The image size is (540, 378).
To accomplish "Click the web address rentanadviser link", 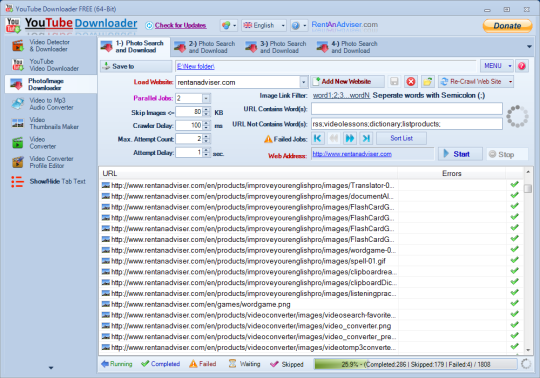I will coord(352,154).
